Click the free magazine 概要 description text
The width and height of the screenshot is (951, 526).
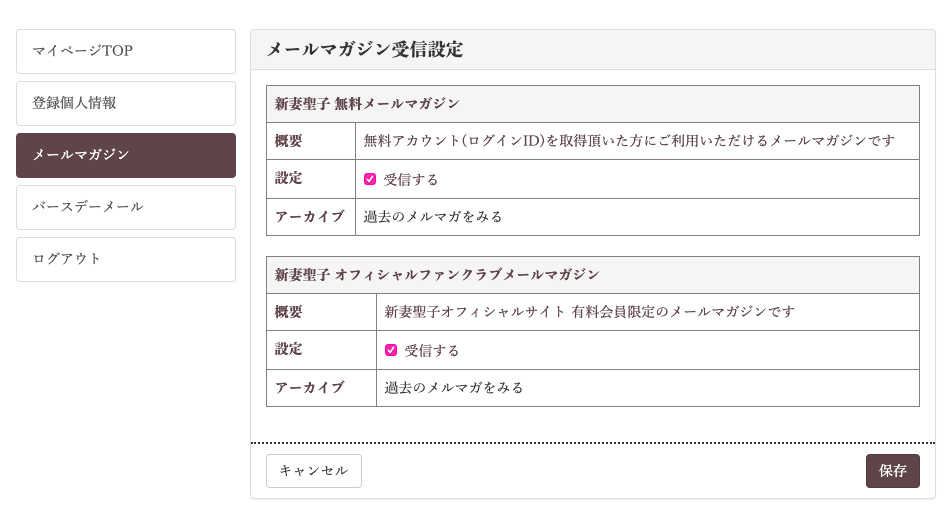coord(629,141)
